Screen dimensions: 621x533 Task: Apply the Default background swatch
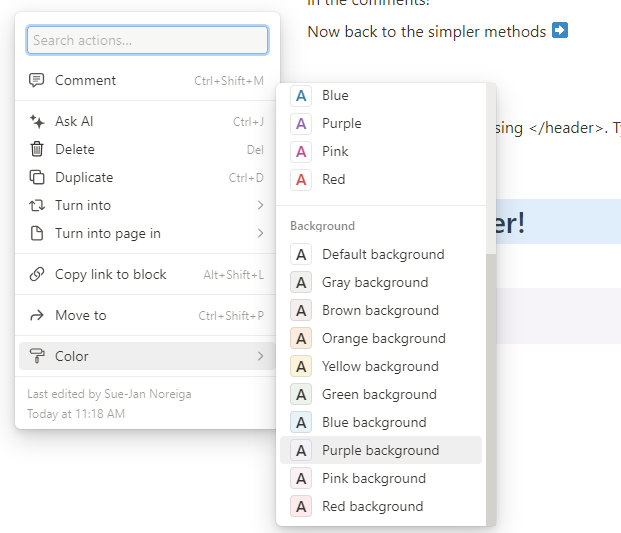click(x=301, y=255)
